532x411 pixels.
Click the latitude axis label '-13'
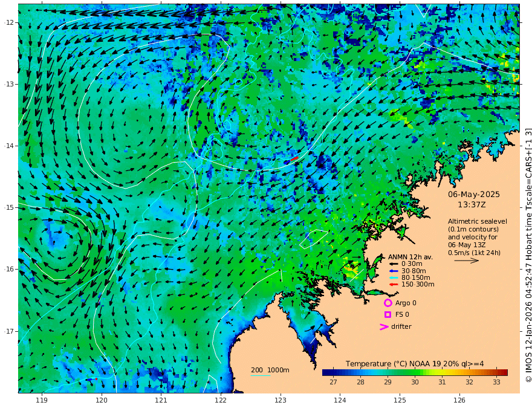pos(9,84)
